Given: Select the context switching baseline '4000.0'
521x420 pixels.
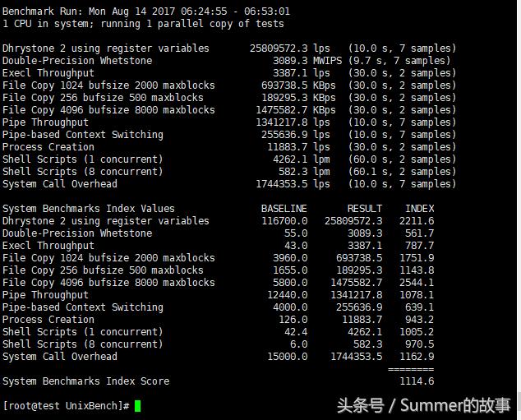Looking at the screenshot, I should click(290, 307).
